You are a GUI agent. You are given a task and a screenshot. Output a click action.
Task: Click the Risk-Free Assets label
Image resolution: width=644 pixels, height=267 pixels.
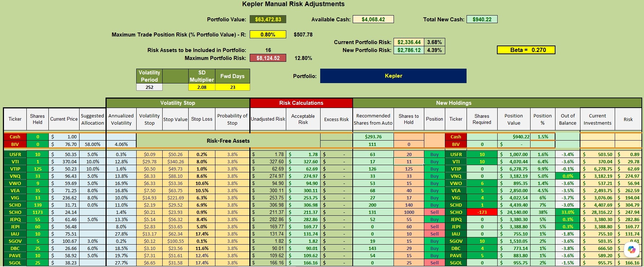click(x=228, y=141)
